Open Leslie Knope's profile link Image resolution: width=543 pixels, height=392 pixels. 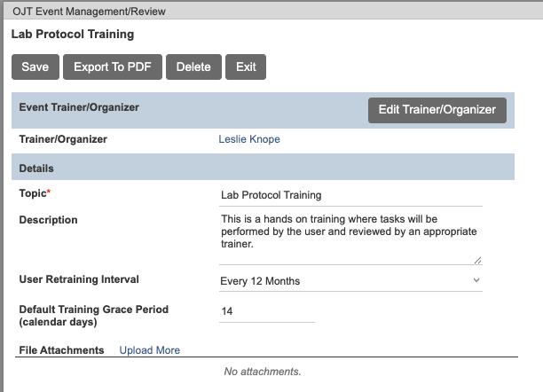pos(249,139)
